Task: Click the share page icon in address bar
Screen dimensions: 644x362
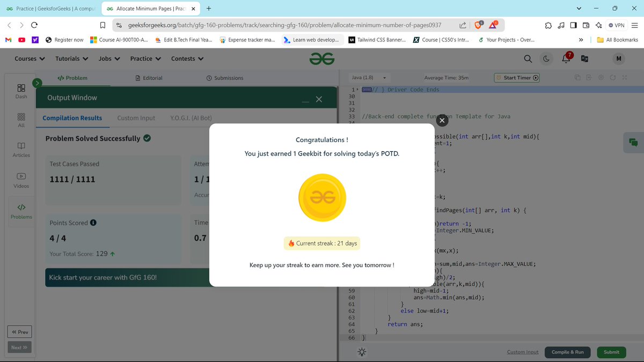Action: (463, 25)
